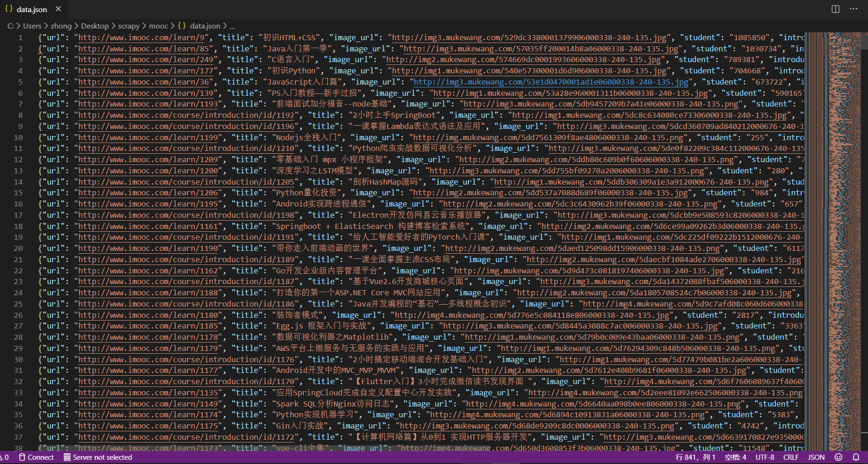Viewport: 868px width, 464px height.
Task: Open link http://www.imooc.com/learn/139
Action: [146, 93]
